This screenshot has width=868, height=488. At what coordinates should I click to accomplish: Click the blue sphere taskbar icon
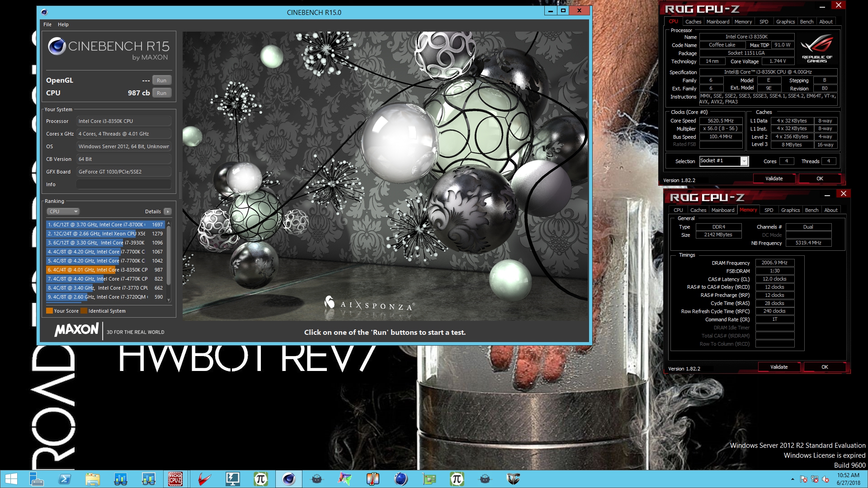[x=401, y=479]
